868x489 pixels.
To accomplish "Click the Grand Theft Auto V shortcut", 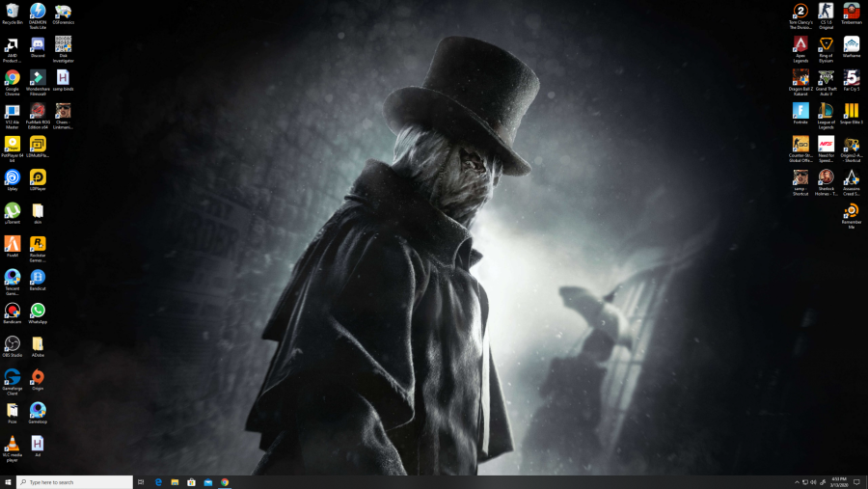I will pyautogui.click(x=826, y=78).
